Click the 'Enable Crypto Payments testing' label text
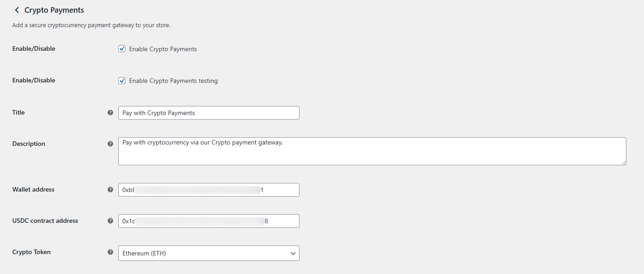 coord(173,81)
